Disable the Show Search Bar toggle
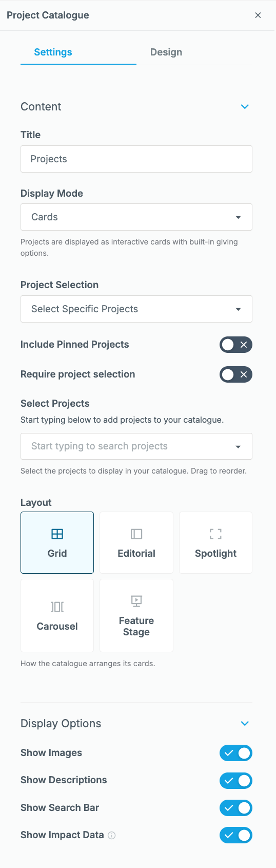276x868 pixels. coord(236,808)
